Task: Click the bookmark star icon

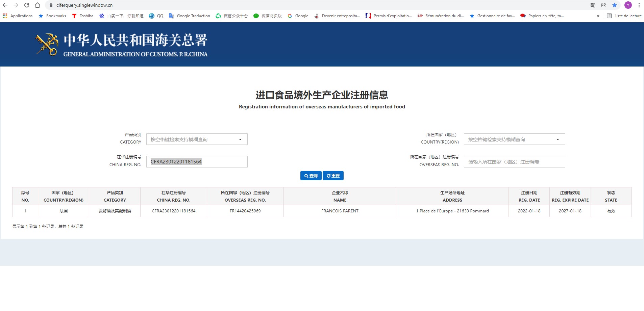Action: (x=615, y=5)
